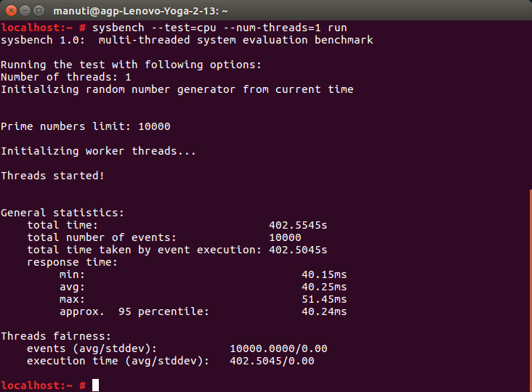
Task: Click the min response time 40.15ms
Action: point(324,274)
